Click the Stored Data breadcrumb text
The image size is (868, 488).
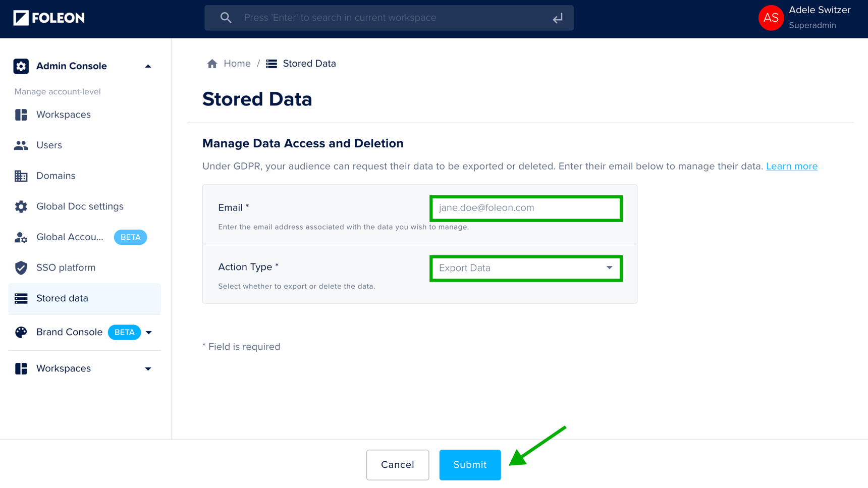tap(309, 64)
